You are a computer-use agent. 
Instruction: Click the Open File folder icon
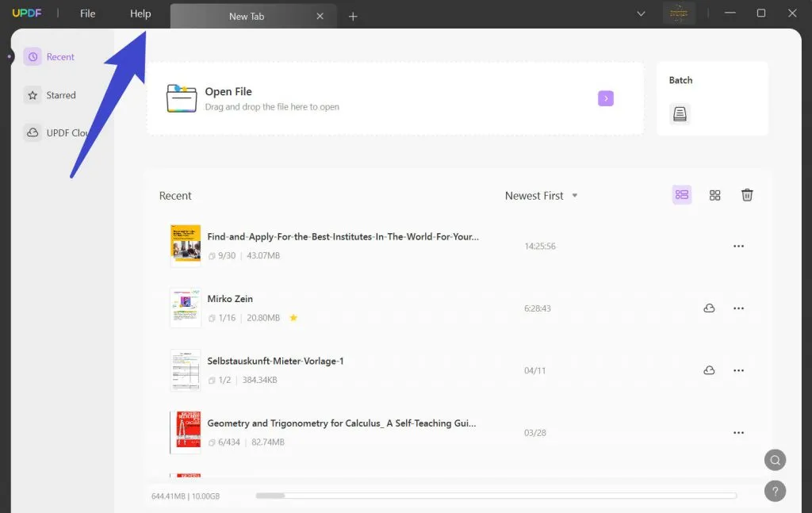click(182, 98)
